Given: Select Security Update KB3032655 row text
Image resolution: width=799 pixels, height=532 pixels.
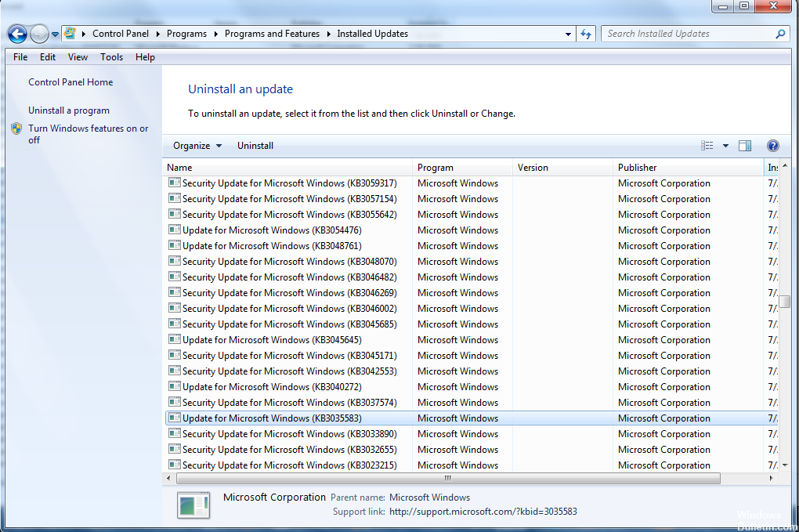Looking at the screenshot, I should click(x=289, y=450).
